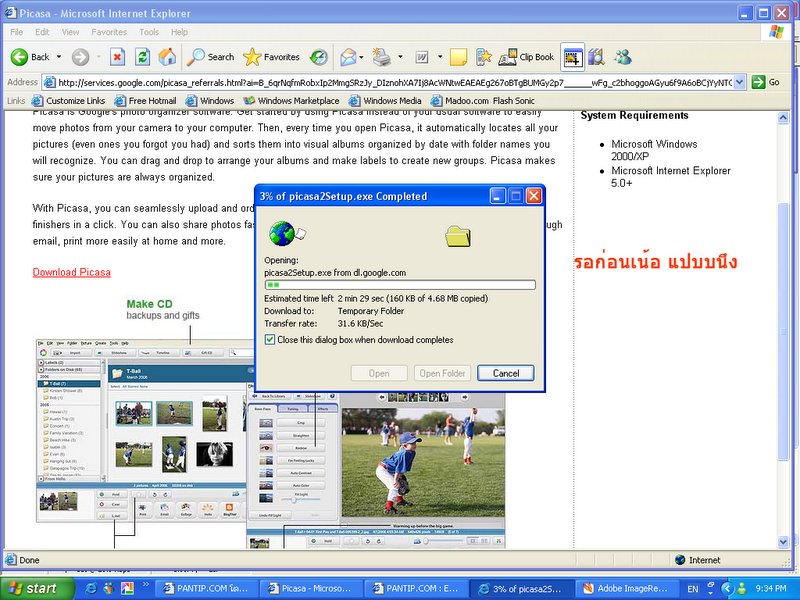Click the clock showing 9:34 PM
The height and width of the screenshot is (600, 800).
[x=771, y=589]
